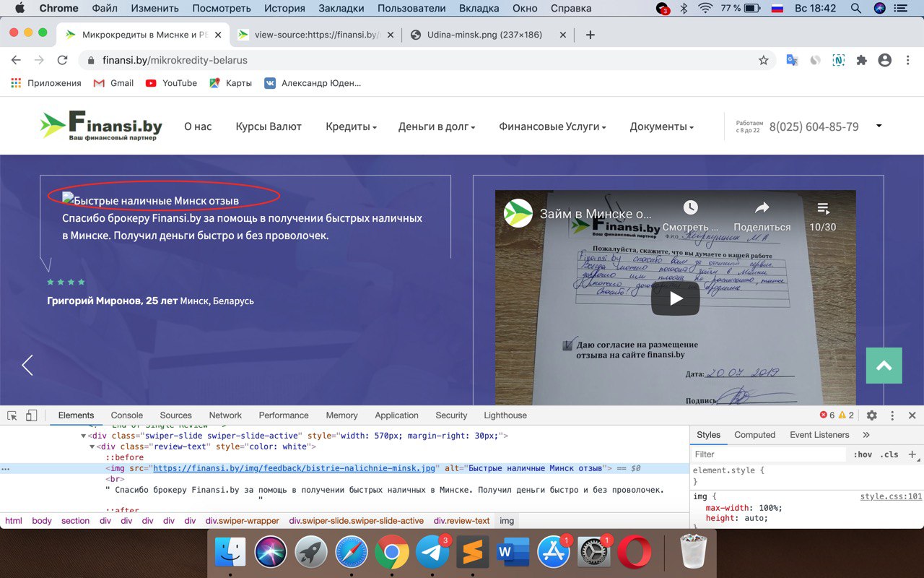
Task: Click the red error count badge
Action: [x=827, y=415]
